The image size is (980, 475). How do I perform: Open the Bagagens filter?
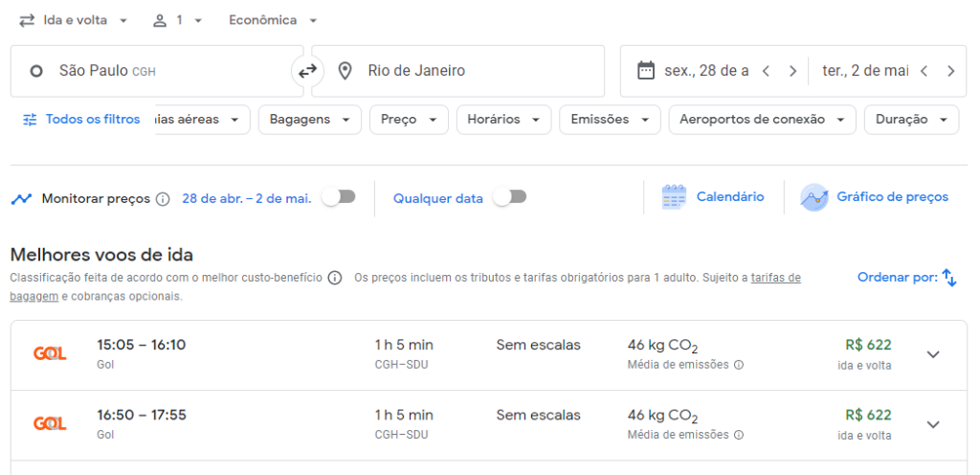click(x=309, y=120)
